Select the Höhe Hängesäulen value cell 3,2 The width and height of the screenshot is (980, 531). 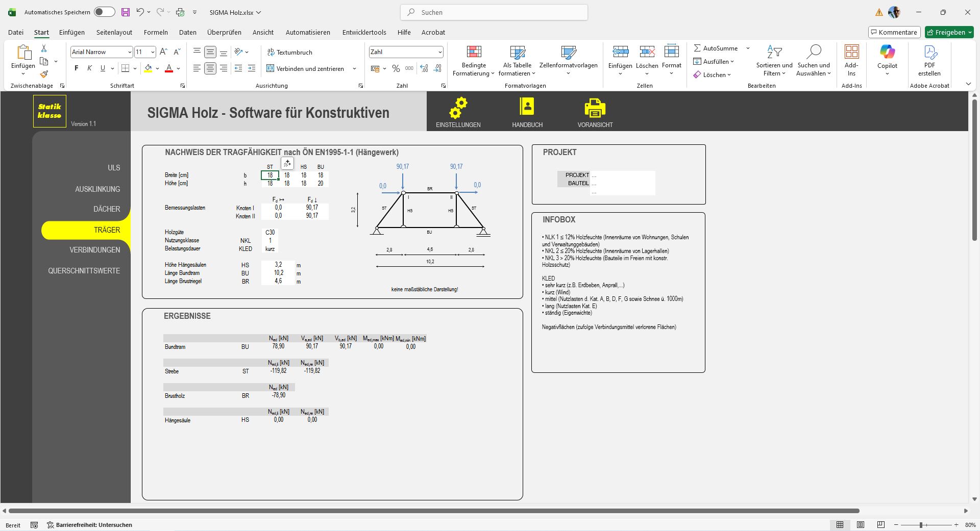click(x=278, y=265)
